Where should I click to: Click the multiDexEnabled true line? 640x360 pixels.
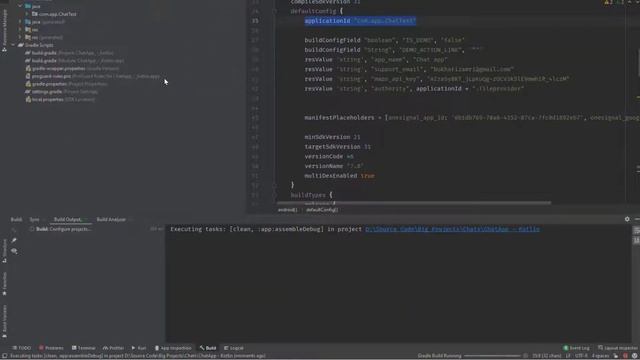click(339, 176)
